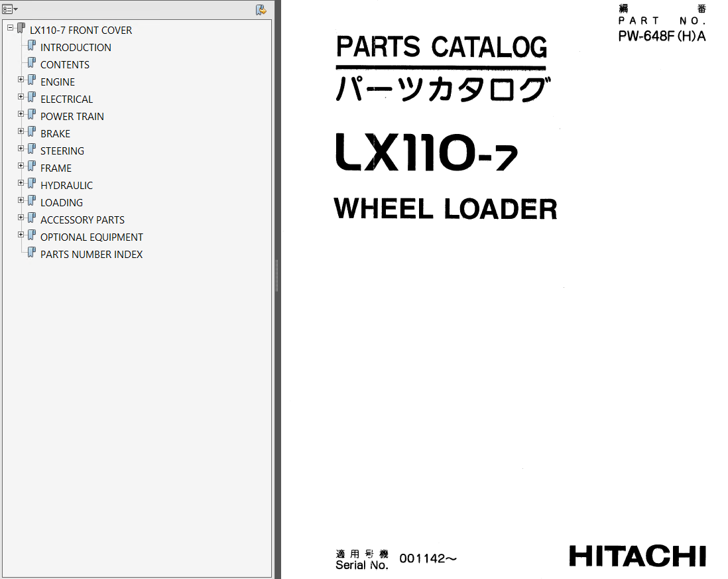Navigate to the POWER TRAIN section
Image resolution: width=728 pixels, height=579 pixels.
point(72,116)
